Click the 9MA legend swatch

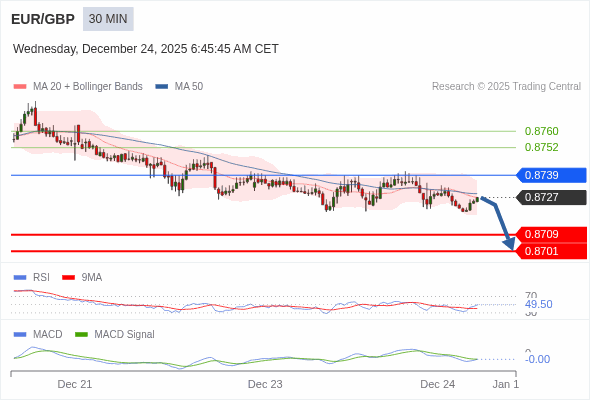click(x=68, y=277)
